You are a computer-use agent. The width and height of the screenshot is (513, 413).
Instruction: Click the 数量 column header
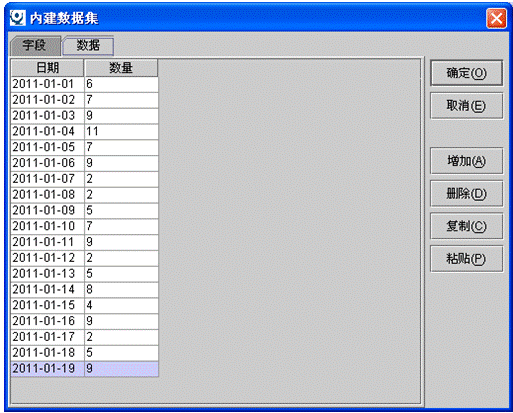coord(121,68)
